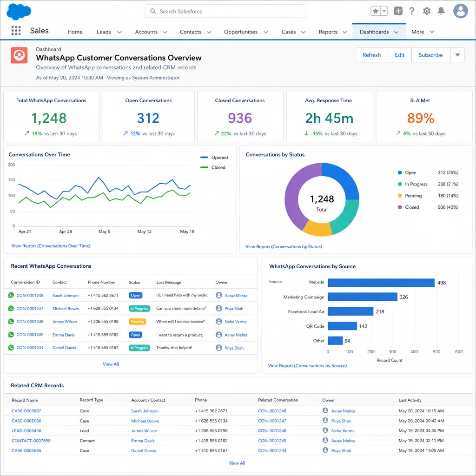476x476 pixels.
Task: Click the Salesforce cloud logo
Action: (19, 12)
